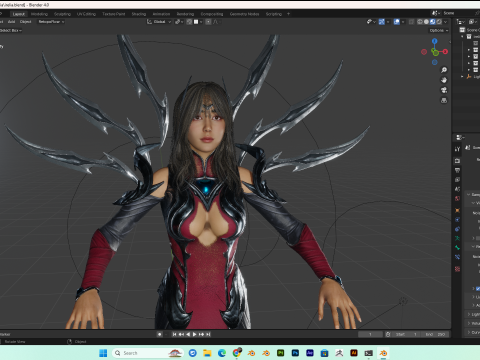Open the red checker Texture properties tab
Screen dimensions: 480x360
[457, 269]
